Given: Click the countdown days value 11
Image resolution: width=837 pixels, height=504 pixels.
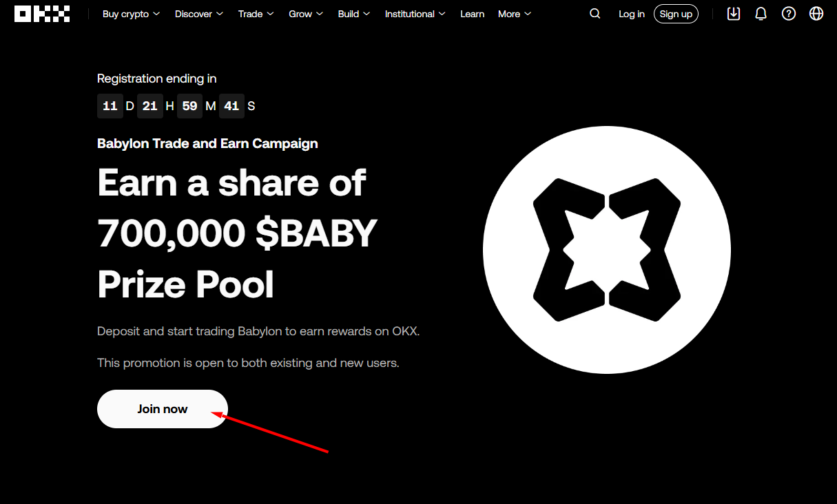Looking at the screenshot, I should coord(110,106).
